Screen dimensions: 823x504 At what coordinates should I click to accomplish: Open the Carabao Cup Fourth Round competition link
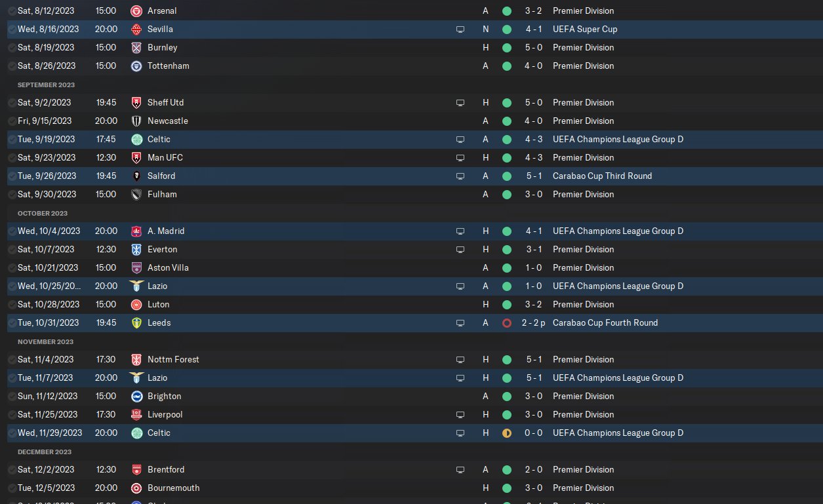(x=605, y=323)
